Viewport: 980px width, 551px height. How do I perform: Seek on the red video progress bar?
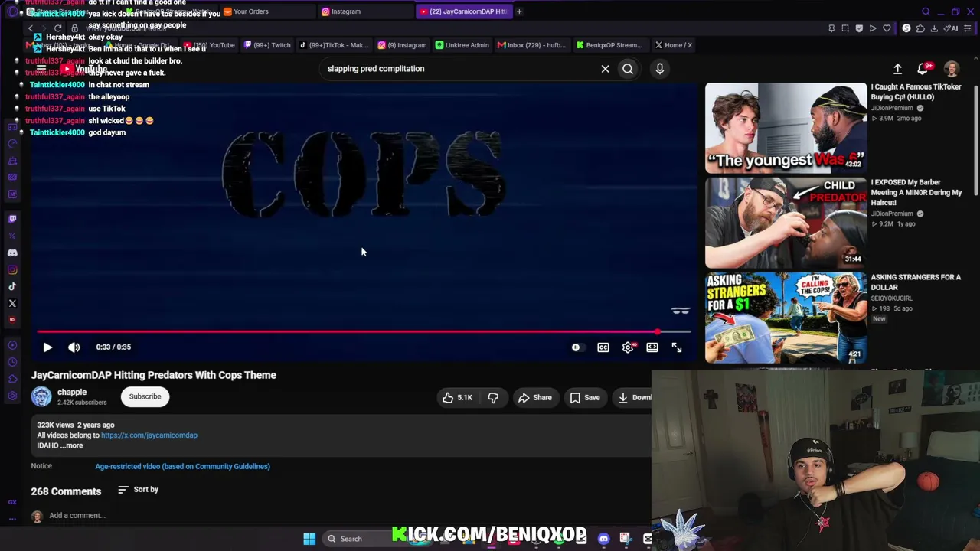[x=364, y=331]
